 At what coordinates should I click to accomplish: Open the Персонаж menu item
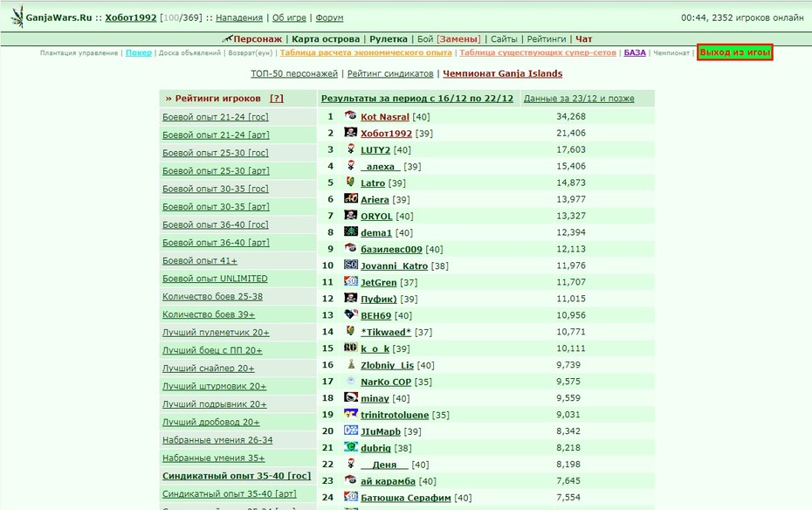click(258, 38)
